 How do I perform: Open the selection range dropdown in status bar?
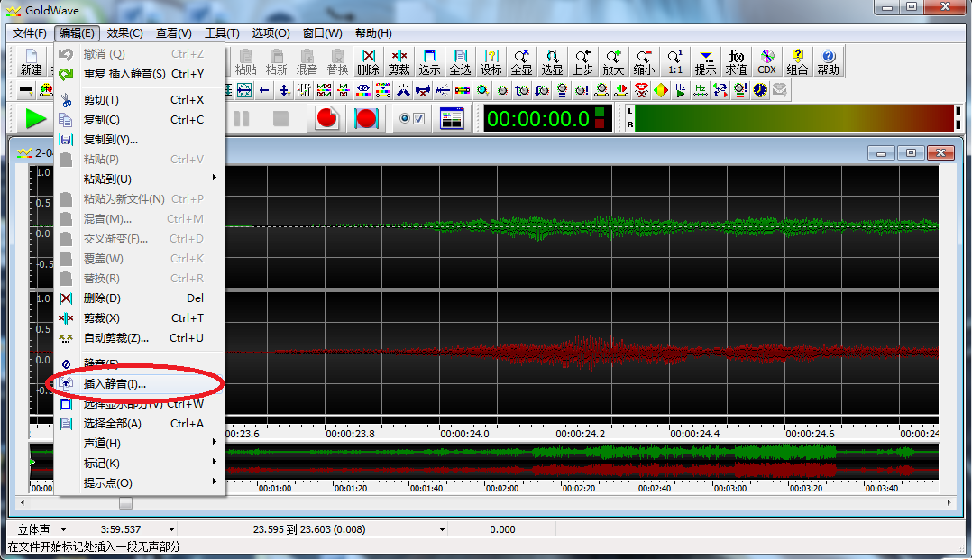(x=442, y=529)
